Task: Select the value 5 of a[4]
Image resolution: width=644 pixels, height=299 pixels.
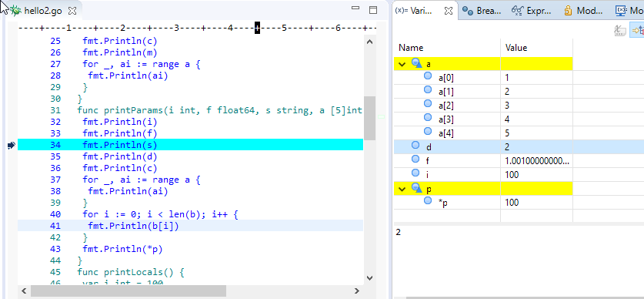Action: (507, 133)
